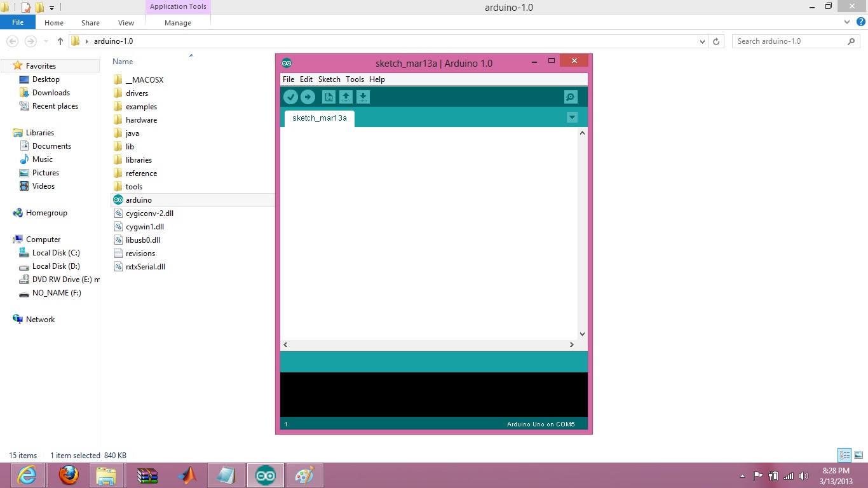868x488 pixels.
Task: Open the Documents library
Action: (x=51, y=146)
